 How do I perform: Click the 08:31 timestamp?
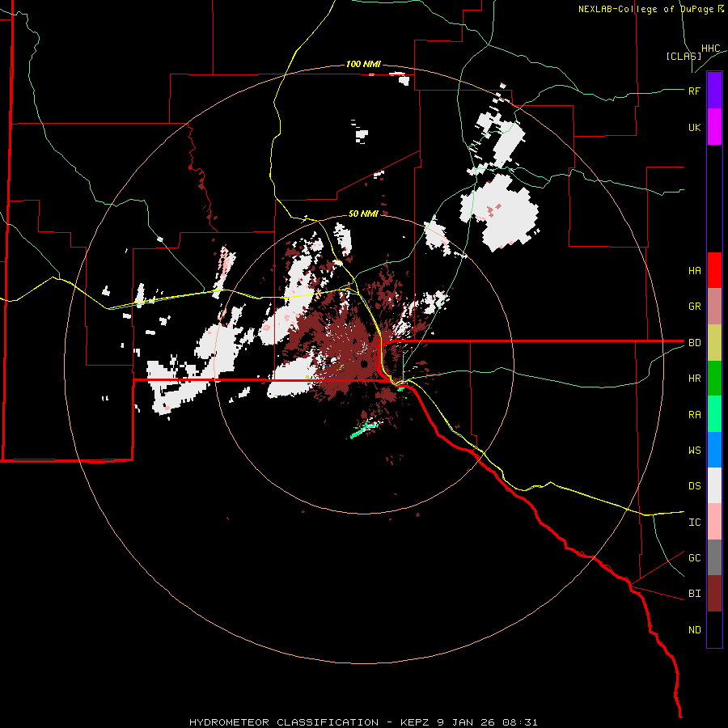521,722
